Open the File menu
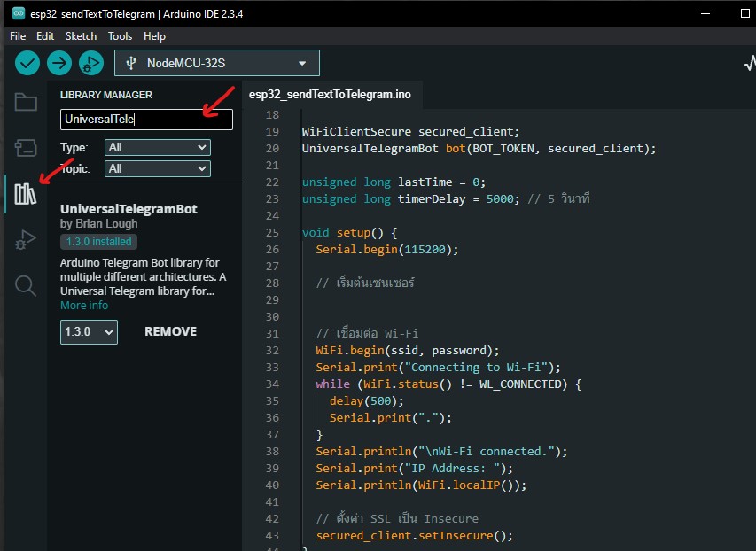 pyautogui.click(x=18, y=36)
